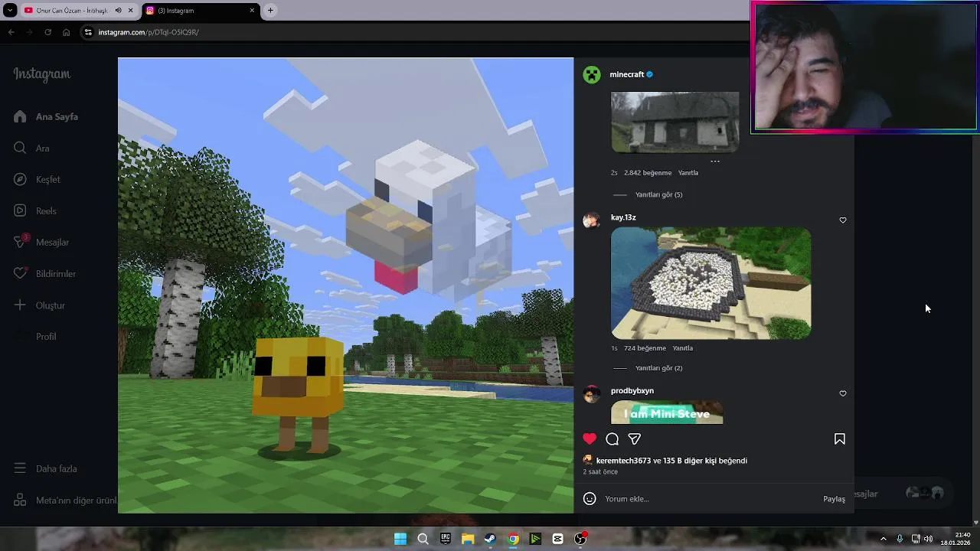This screenshot has height=551, width=980.
Task: Open the tab search dropdown arrow
Action: 9,11
